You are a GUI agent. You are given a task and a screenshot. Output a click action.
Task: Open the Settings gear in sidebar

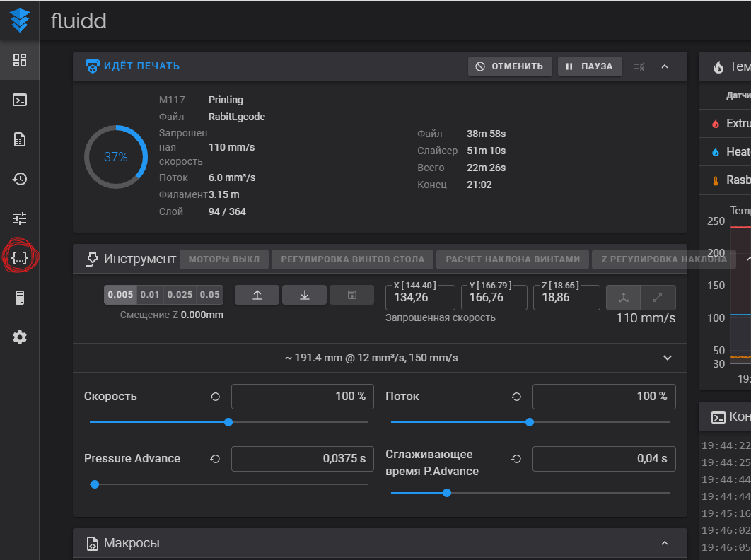click(x=20, y=337)
